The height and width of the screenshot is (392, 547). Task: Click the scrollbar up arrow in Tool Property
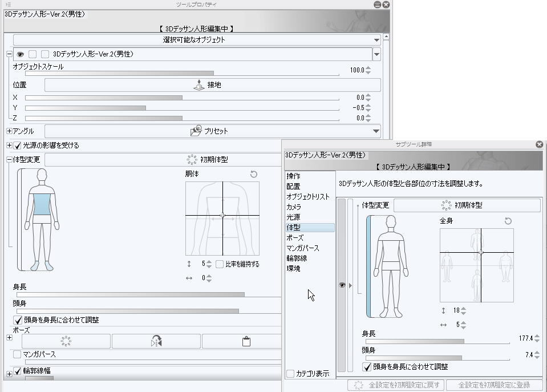point(386,37)
